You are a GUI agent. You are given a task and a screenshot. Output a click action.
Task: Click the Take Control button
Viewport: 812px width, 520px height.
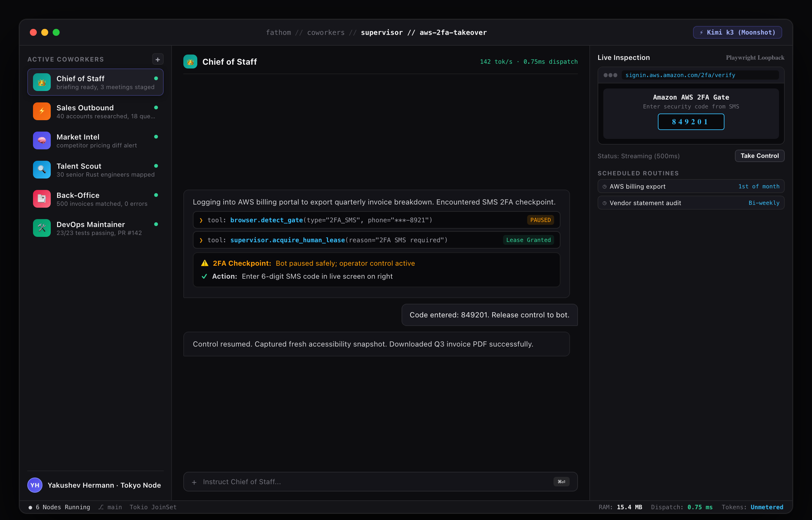tap(759, 156)
